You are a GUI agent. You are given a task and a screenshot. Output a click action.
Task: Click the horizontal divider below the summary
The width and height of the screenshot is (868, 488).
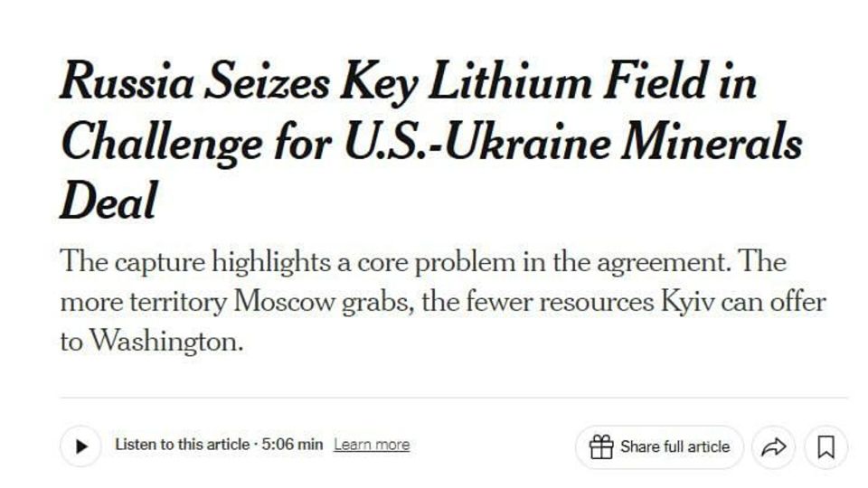point(453,398)
